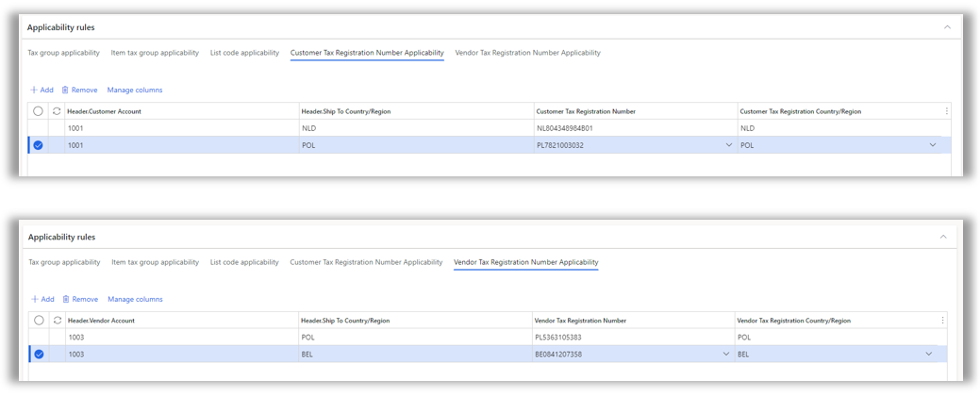Click the Add plus icon in bottom panel

click(x=35, y=300)
